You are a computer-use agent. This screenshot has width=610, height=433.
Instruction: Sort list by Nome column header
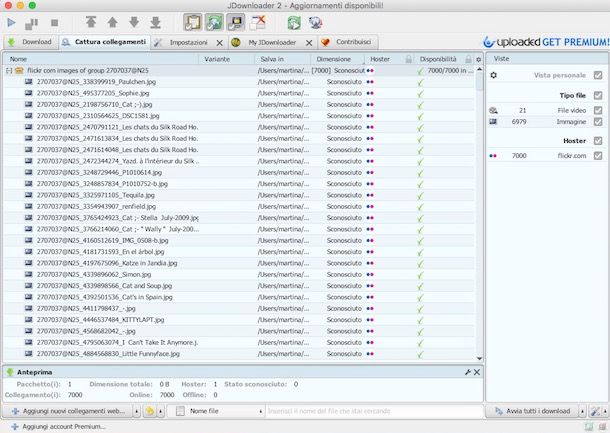pyautogui.click(x=101, y=59)
